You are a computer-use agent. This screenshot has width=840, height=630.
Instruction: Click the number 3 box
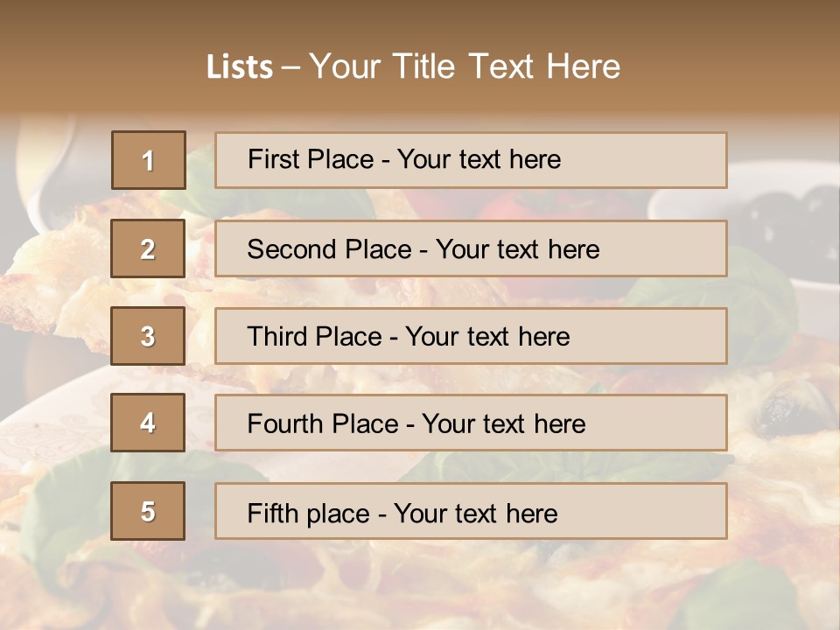tap(148, 336)
